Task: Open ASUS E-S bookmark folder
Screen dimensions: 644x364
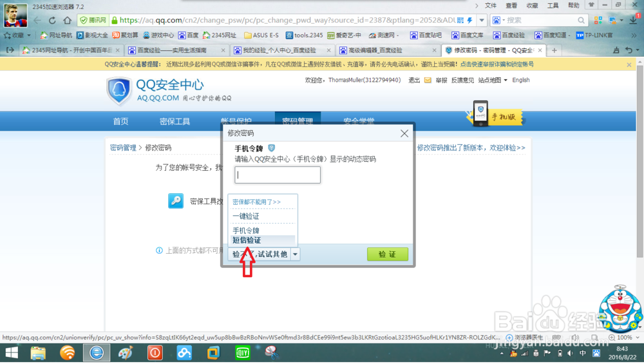Action: click(261, 35)
